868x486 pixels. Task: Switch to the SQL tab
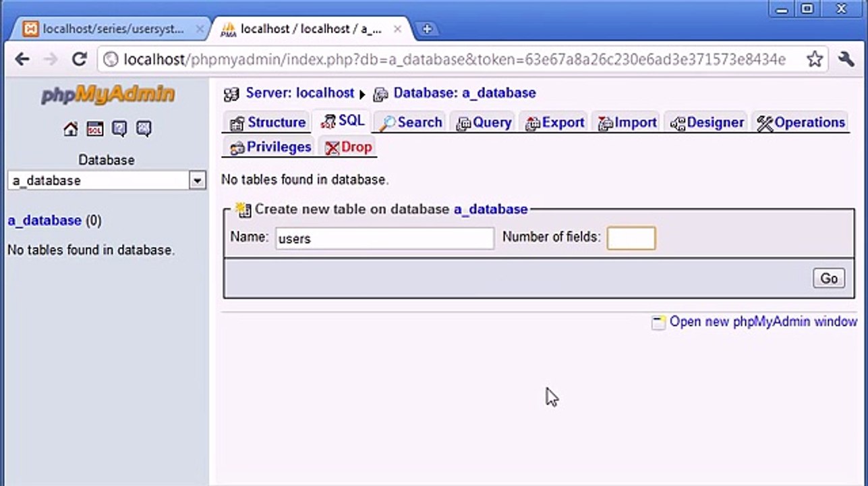(x=343, y=121)
